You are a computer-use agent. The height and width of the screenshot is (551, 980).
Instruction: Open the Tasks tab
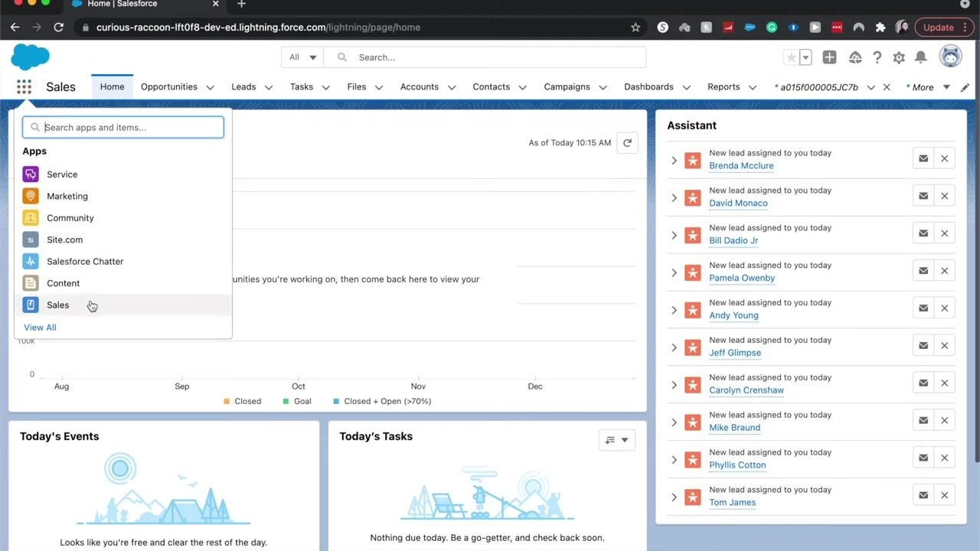302,87
